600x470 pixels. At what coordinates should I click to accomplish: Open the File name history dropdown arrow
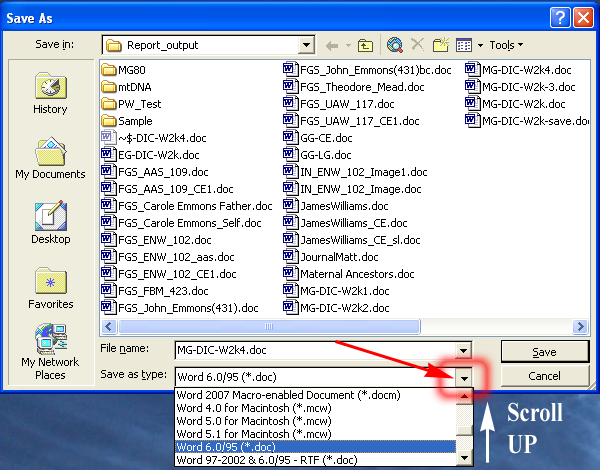tap(463, 350)
